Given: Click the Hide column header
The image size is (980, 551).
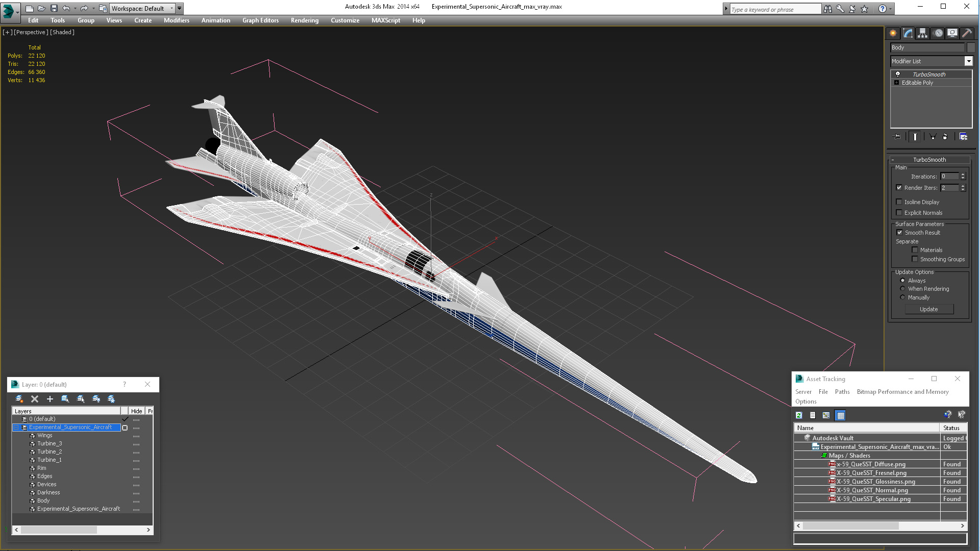Looking at the screenshot, I should coord(136,411).
